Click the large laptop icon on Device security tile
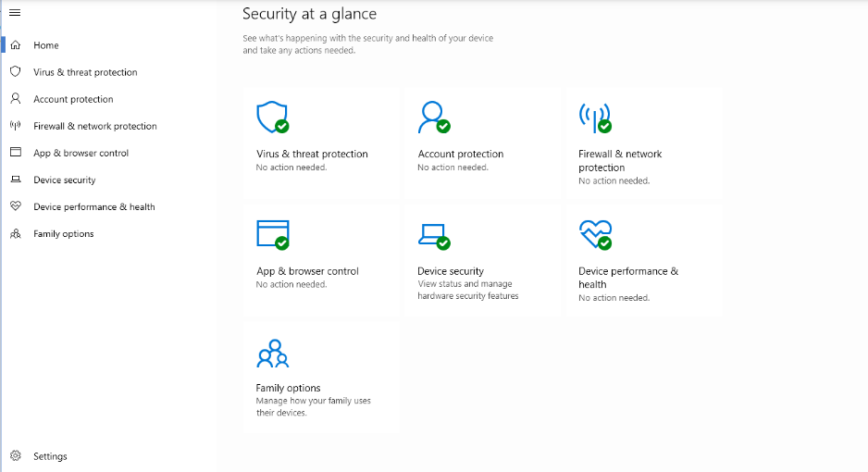Screen dimensions: 868x472 pos(434,236)
